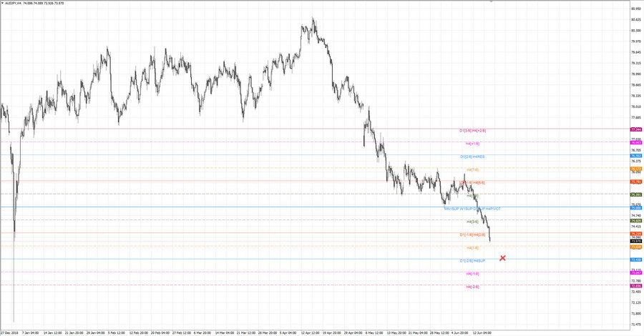Click the 5 Apr 04:00 time label
The height and width of the screenshot is (336, 644).
[288, 332]
